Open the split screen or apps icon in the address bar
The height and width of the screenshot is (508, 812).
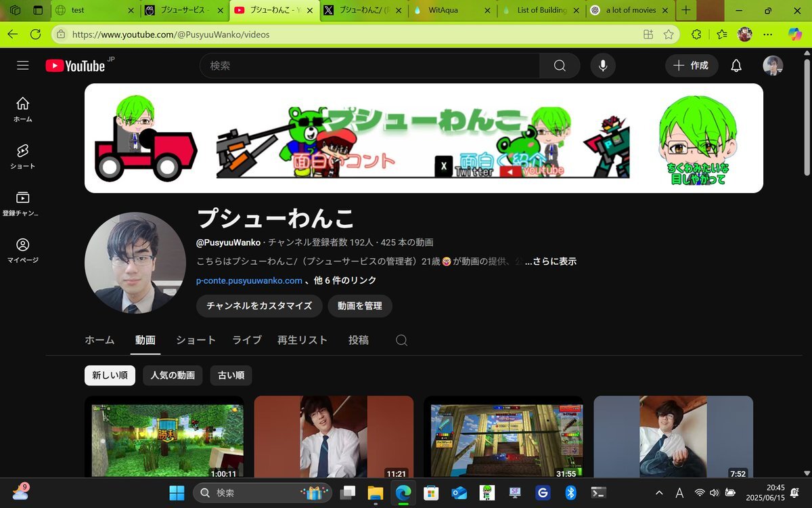pyautogui.click(x=648, y=35)
